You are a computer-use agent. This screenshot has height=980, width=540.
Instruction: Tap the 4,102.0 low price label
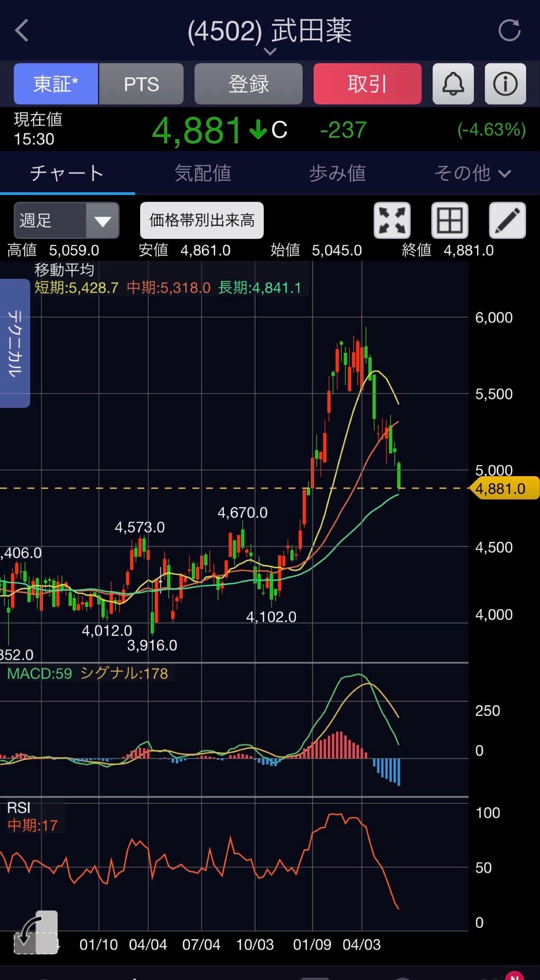click(x=271, y=617)
